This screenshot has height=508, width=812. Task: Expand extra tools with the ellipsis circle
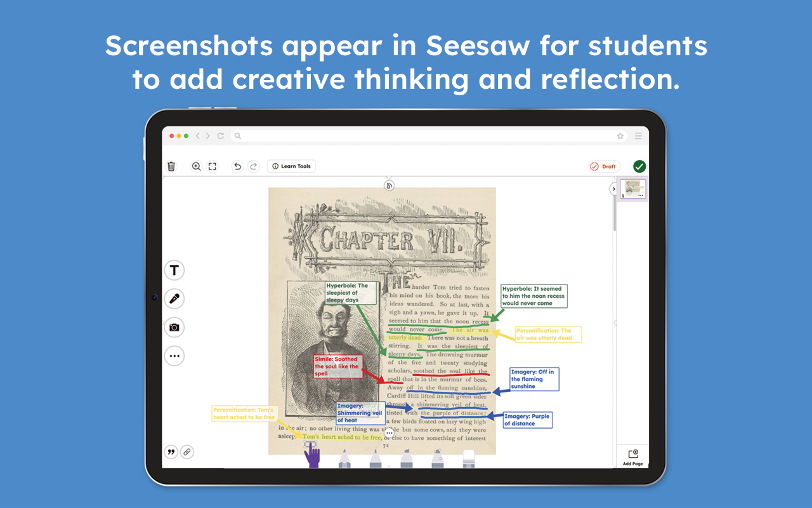tap(174, 356)
